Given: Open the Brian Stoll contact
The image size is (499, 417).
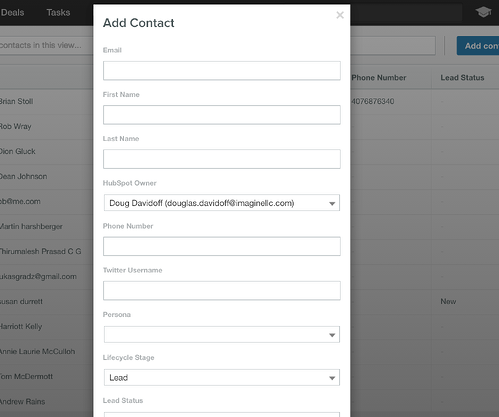Looking at the screenshot, I should click(x=16, y=101).
